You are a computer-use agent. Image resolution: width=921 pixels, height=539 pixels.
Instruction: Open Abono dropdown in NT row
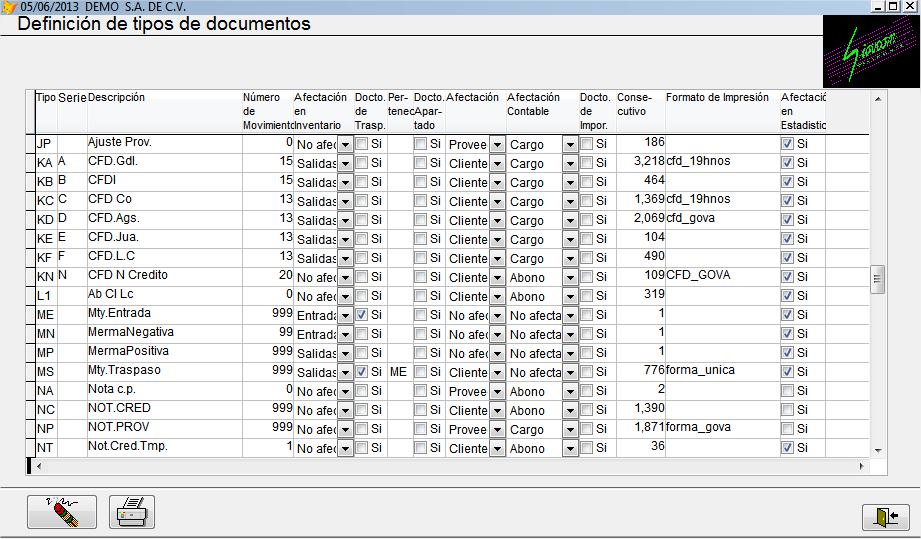pyautogui.click(x=570, y=449)
